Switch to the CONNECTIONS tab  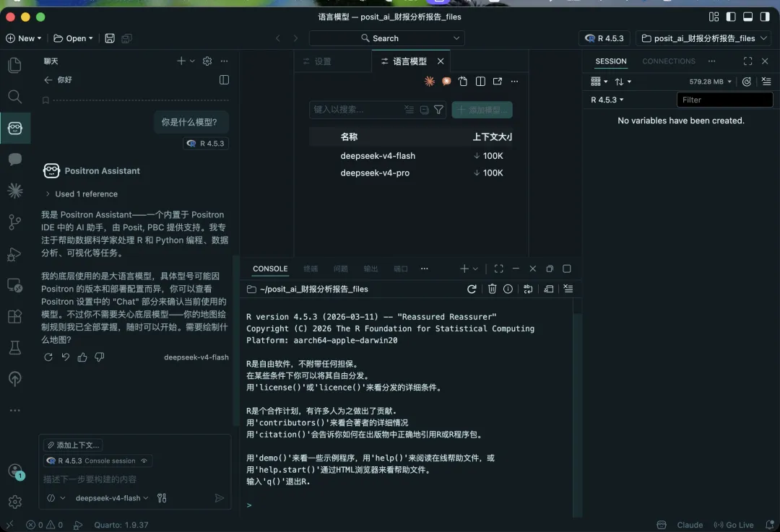pyautogui.click(x=669, y=61)
